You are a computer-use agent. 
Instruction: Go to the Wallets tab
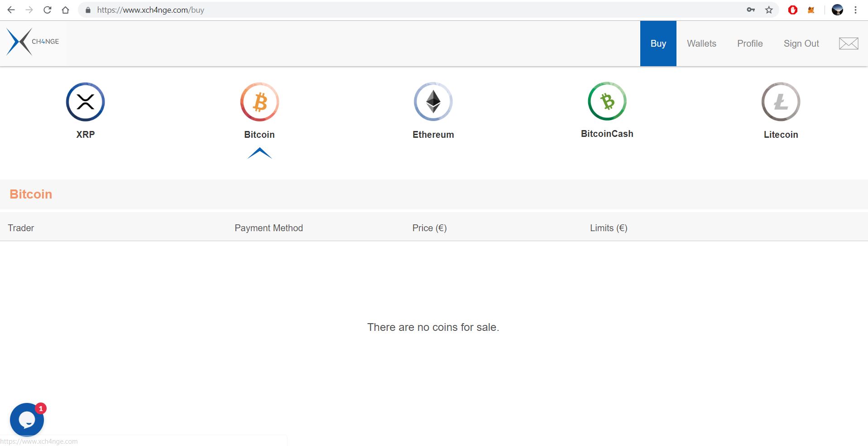point(701,44)
